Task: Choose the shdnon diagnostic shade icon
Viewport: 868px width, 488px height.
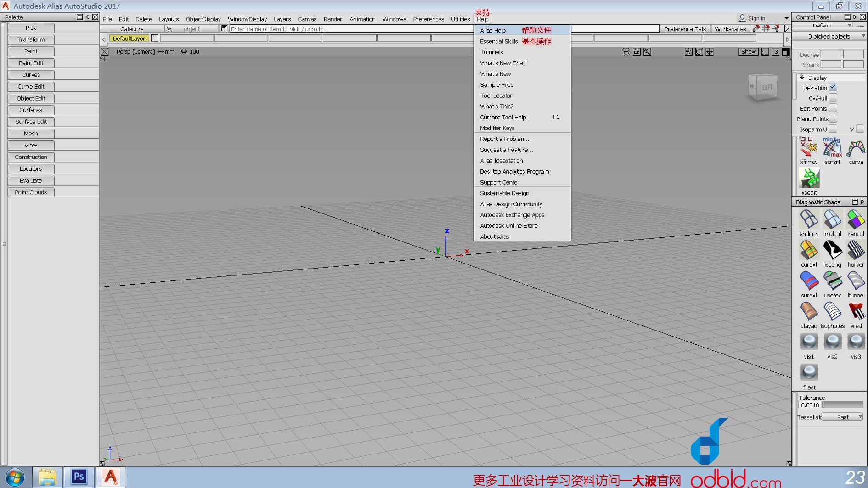Action: coord(808,219)
